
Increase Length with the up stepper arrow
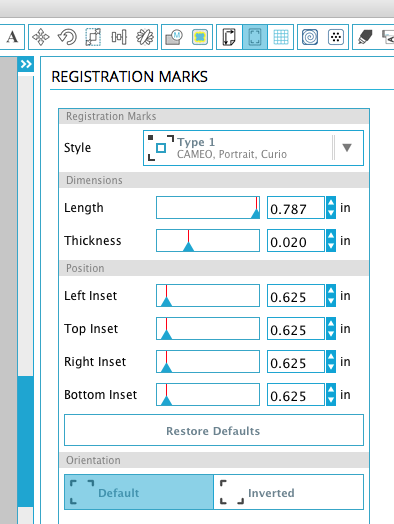(331, 202)
